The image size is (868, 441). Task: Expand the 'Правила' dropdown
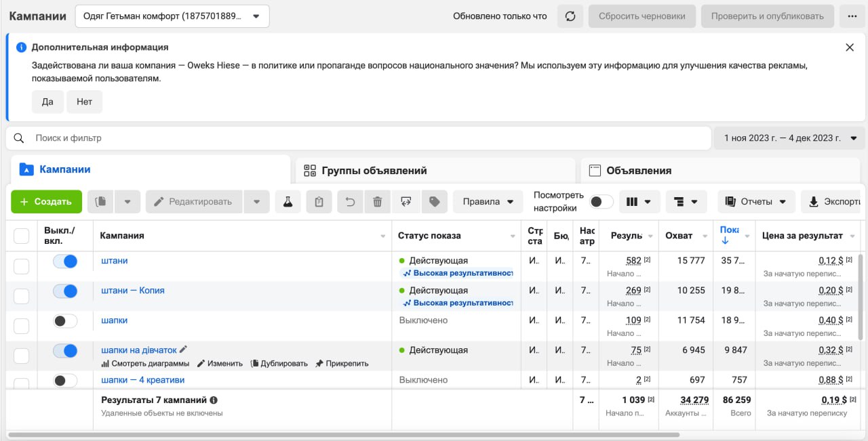click(x=488, y=202)
